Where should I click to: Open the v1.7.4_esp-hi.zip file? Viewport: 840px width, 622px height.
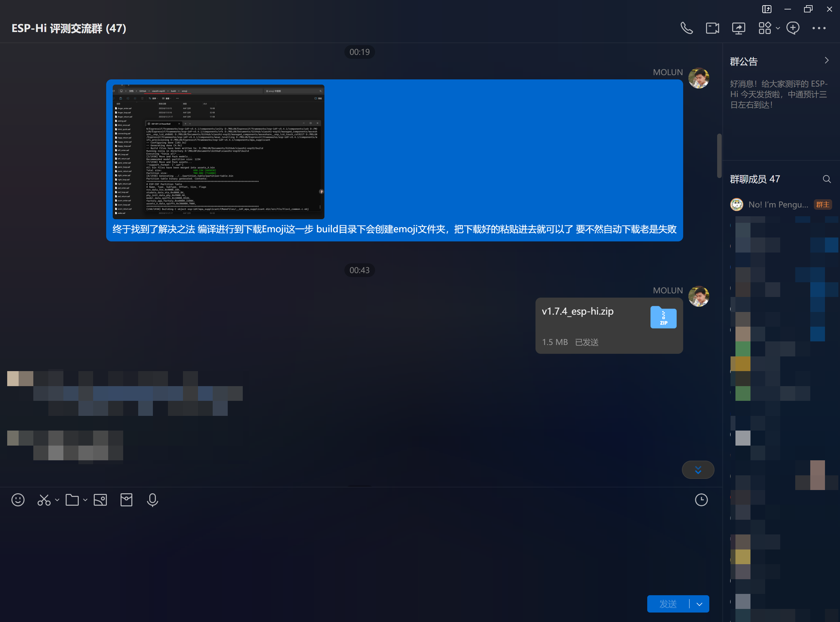609,326
